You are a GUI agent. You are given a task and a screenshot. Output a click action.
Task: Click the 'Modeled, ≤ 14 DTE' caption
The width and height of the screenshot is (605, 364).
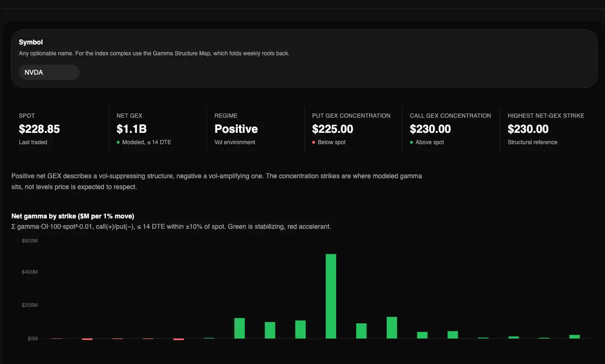pyautogui.click(x=147, y=142)
